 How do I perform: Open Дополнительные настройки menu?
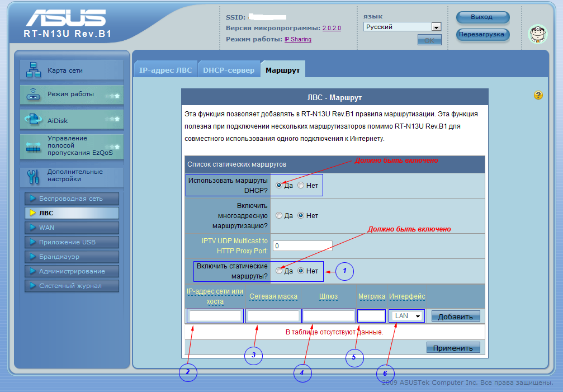coord(72,177)
